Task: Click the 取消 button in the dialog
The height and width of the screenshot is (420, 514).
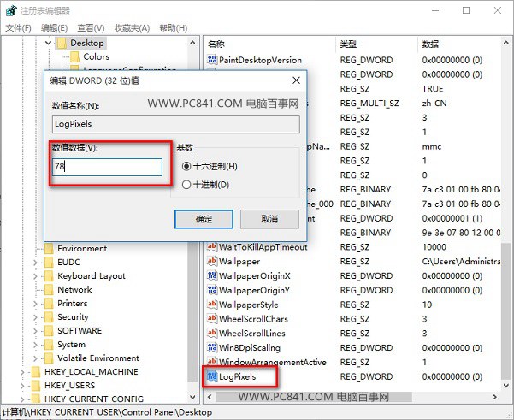Action: pos(269,219)
